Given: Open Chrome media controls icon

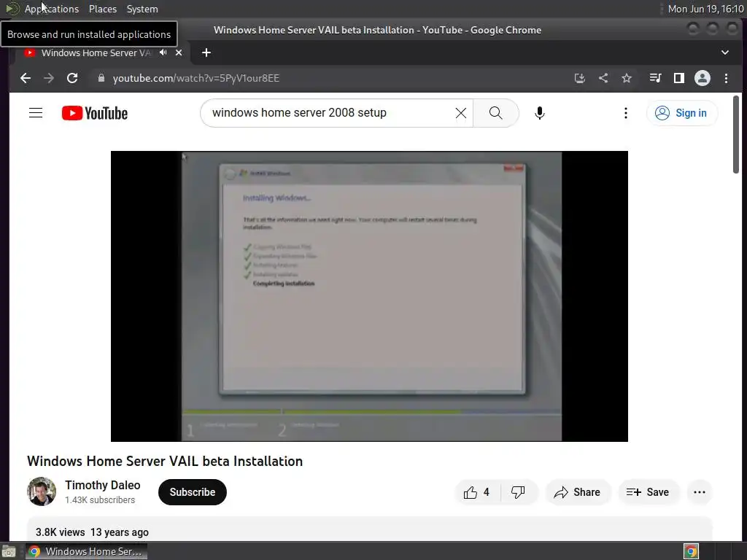Looking at the screenshot, I should click(656, 78).
